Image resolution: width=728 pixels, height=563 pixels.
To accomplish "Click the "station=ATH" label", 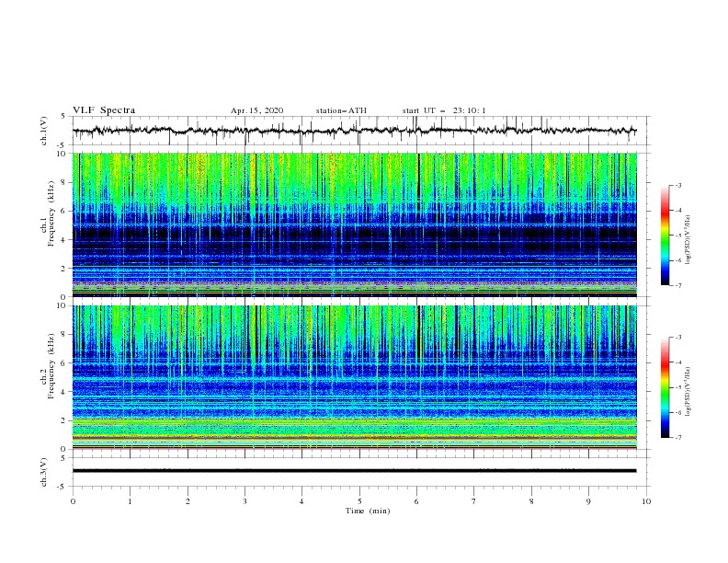I will click(x=341, y=110).
